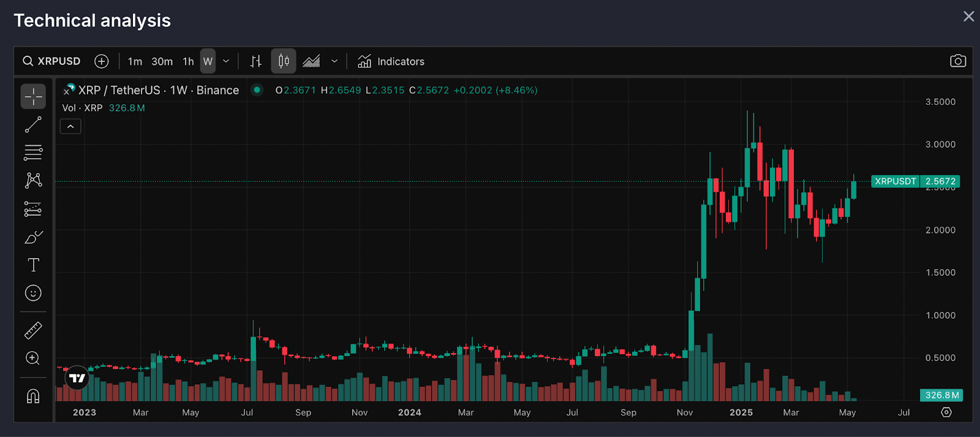The width and height of the screenshot is (980, 437).
Task: Click the XRPUSDT 2.5672 price label
Action: click(915, 181)
